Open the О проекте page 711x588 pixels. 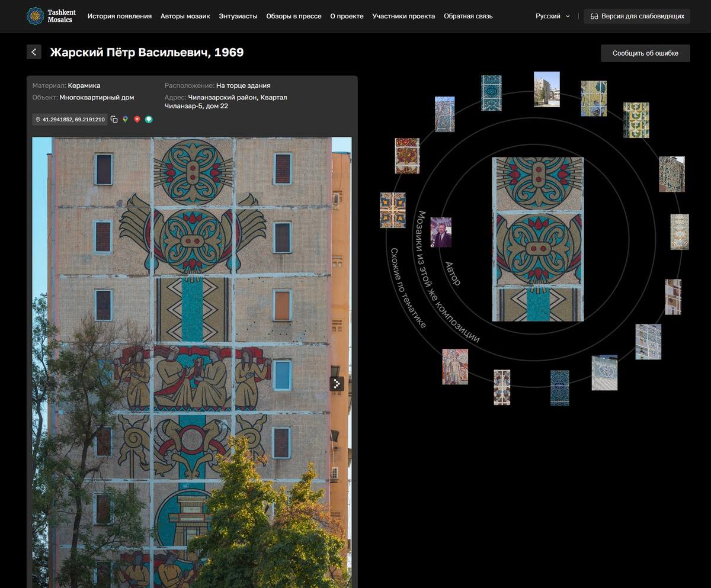tap(347, 16)
